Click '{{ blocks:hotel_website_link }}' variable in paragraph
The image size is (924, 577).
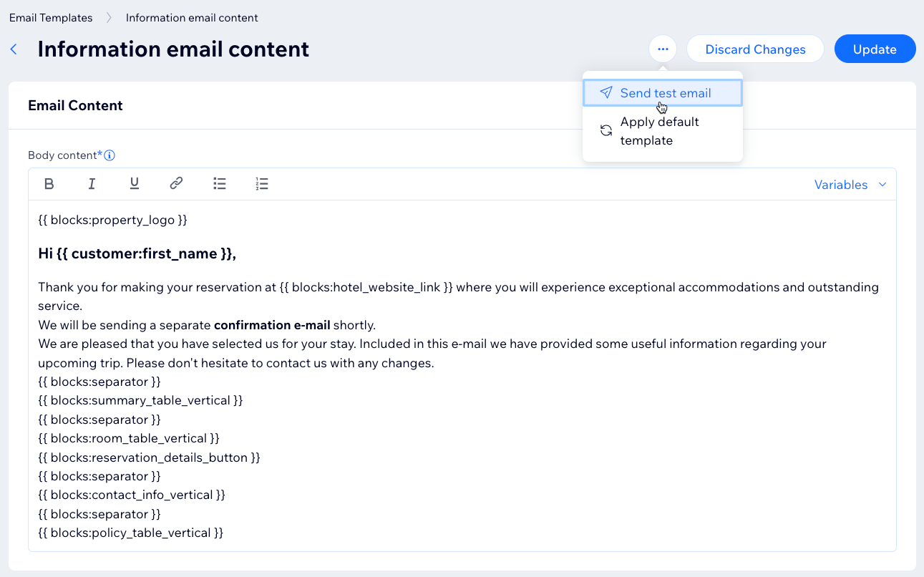(366, 287)
